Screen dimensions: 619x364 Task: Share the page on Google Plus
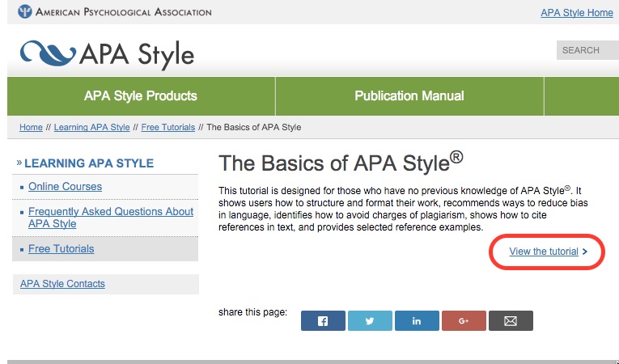click(464, 320)
